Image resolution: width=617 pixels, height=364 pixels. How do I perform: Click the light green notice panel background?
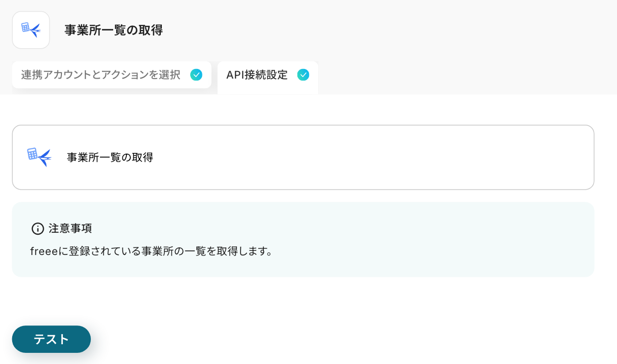tap(431, 238)
